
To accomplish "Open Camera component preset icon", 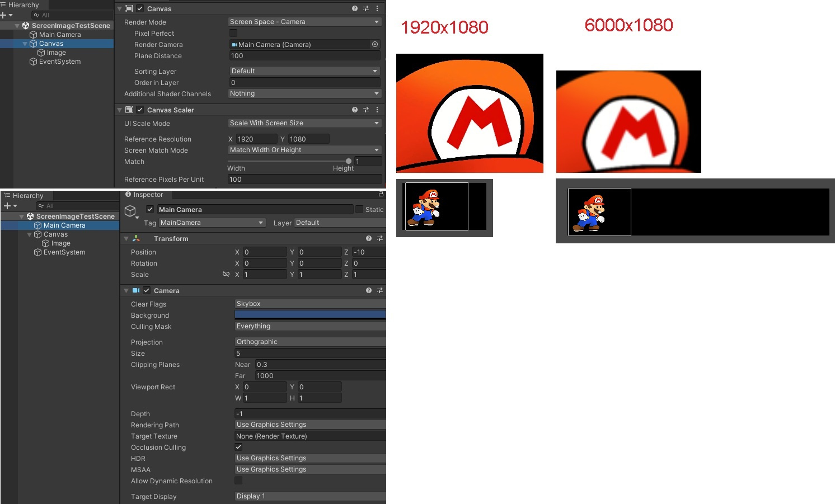I will [380, 290].
